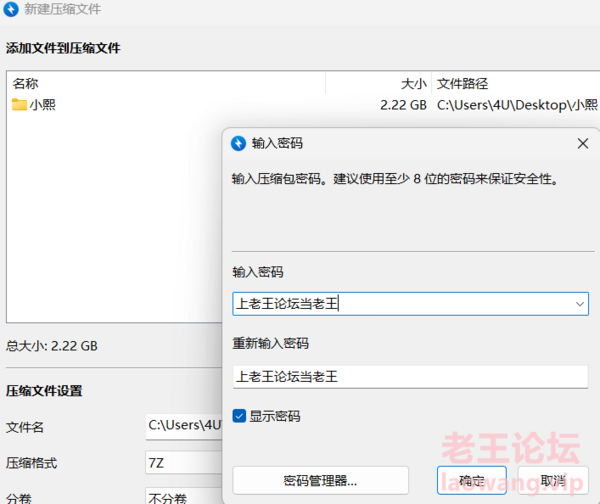Click the 2.22 GB size cell

click(x=403, y=105)
